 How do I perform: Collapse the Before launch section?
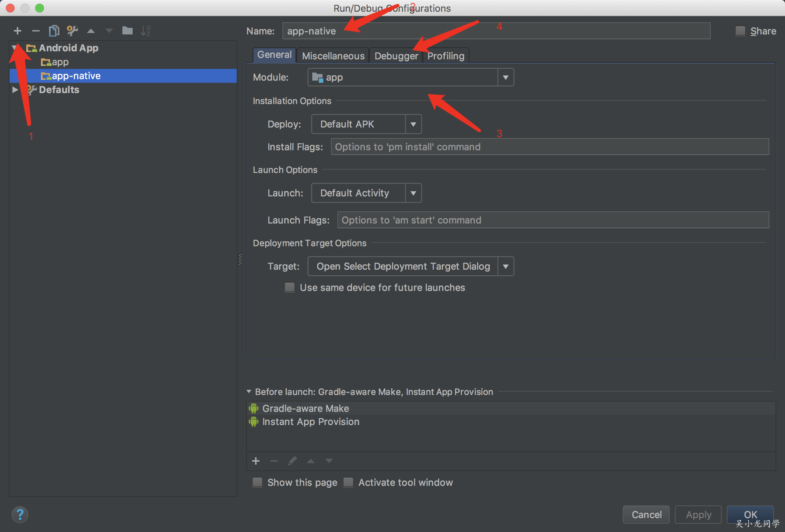[x=249, y=392]
